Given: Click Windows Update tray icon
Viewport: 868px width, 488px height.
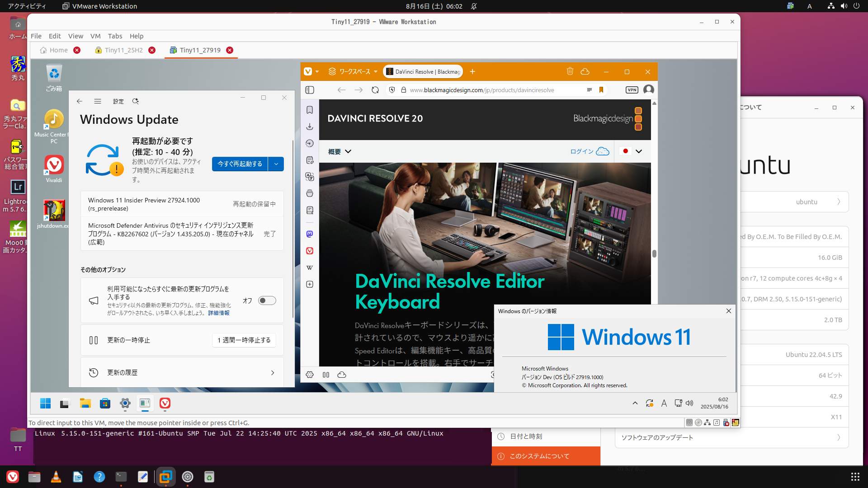Looking at the screenshot, I should tap(650, 403).
